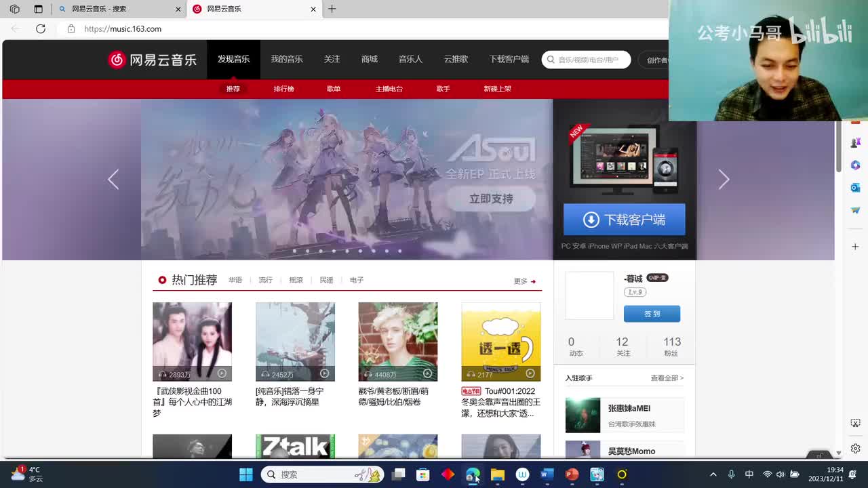Image resolution: width=868 pixels, height=488 pixels.
Task: Play the 纯音乐 playlist via its play icon
Action: click(x=324, y=373)
